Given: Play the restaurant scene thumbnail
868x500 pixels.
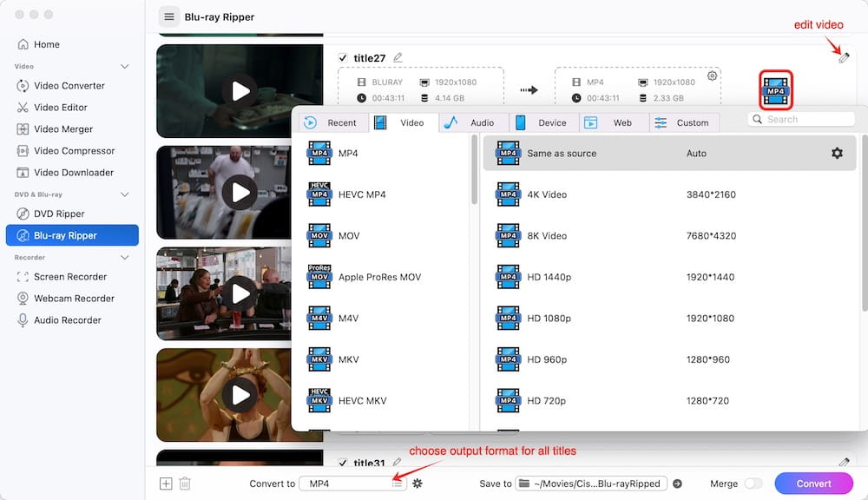Looking at the screenshot, I should pyautogui.click(x=240, y=293).
